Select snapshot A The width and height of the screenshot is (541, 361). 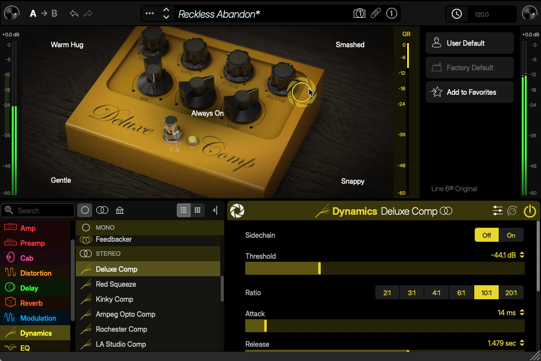coord(33,14)
